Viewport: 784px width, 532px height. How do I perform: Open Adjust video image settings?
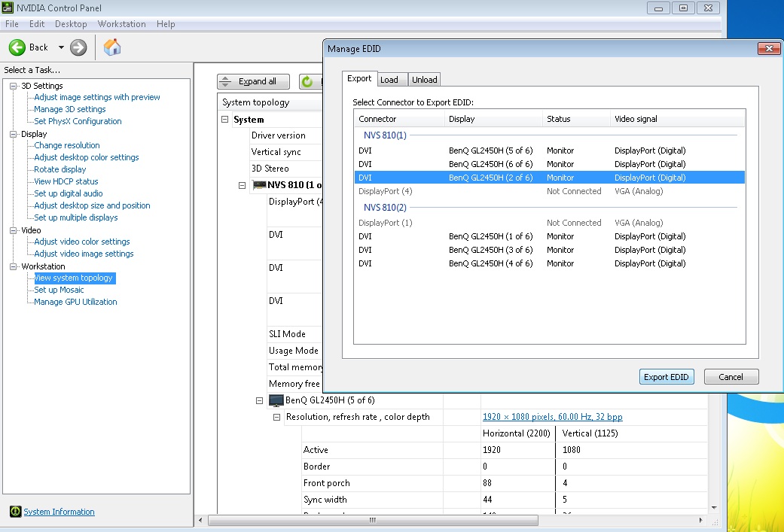pyautogui.click(x=84, y=254)
